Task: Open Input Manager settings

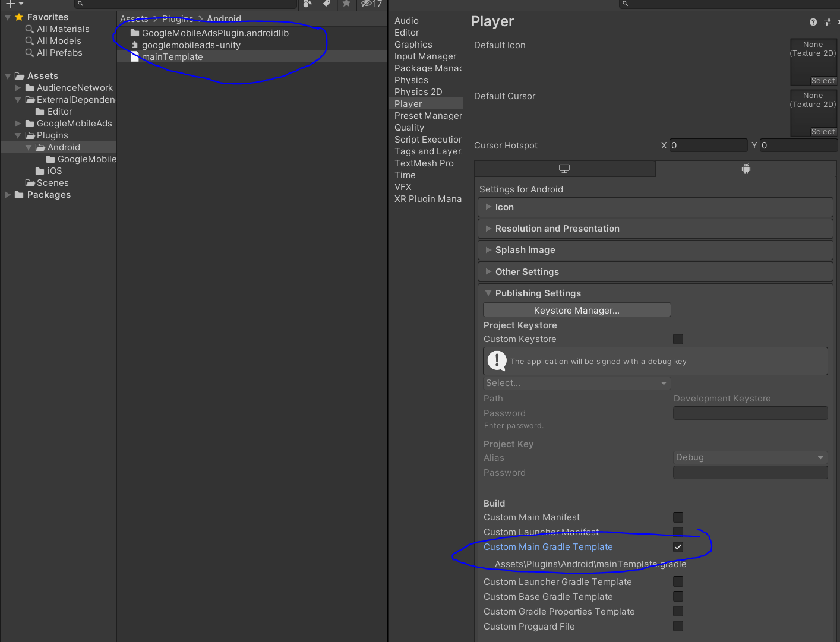Action: [425, 56]
